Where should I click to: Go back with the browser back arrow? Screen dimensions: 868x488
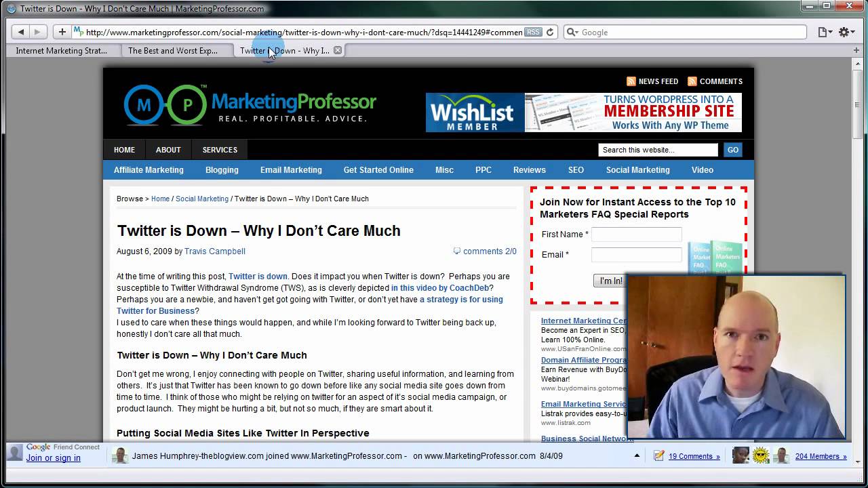coord(21,32)
